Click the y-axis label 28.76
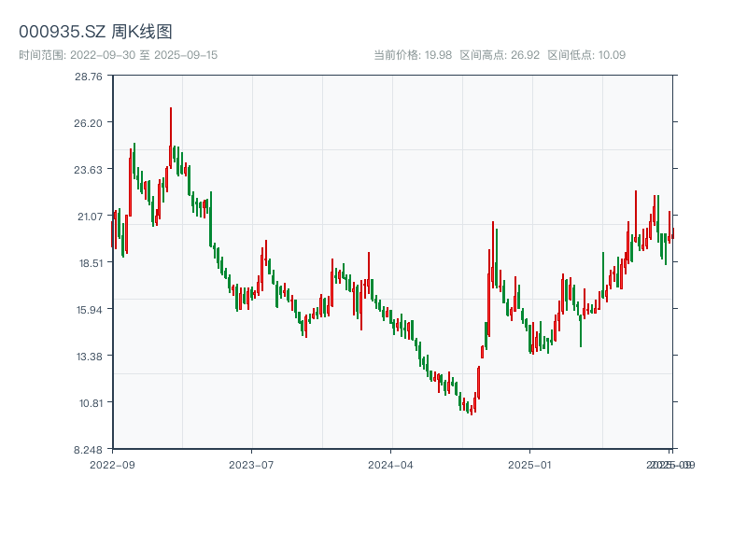747x560 pixels. [x=88, y=77]
